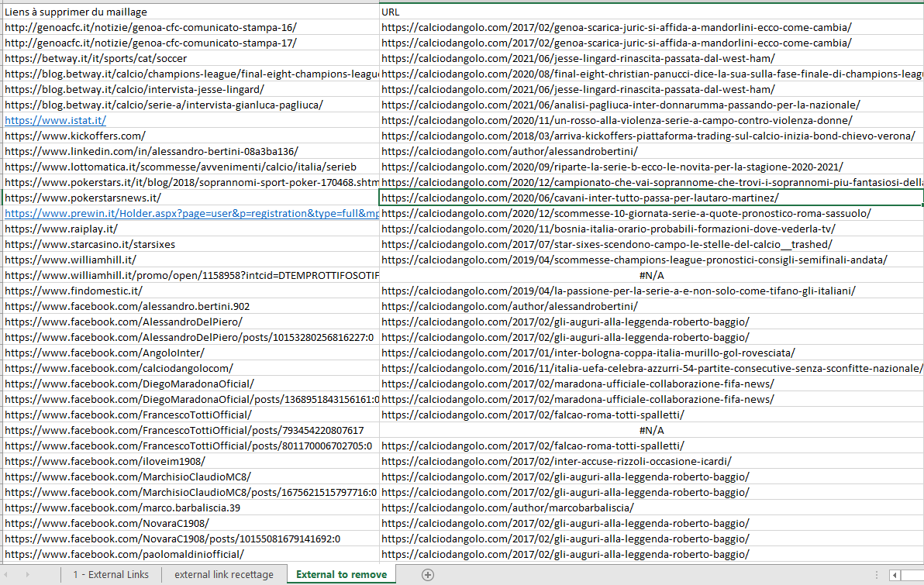This screenshot has width=924, height=585.
Task: Select the facebook.com/calciodangolocom cell
Action: [119, 368]
